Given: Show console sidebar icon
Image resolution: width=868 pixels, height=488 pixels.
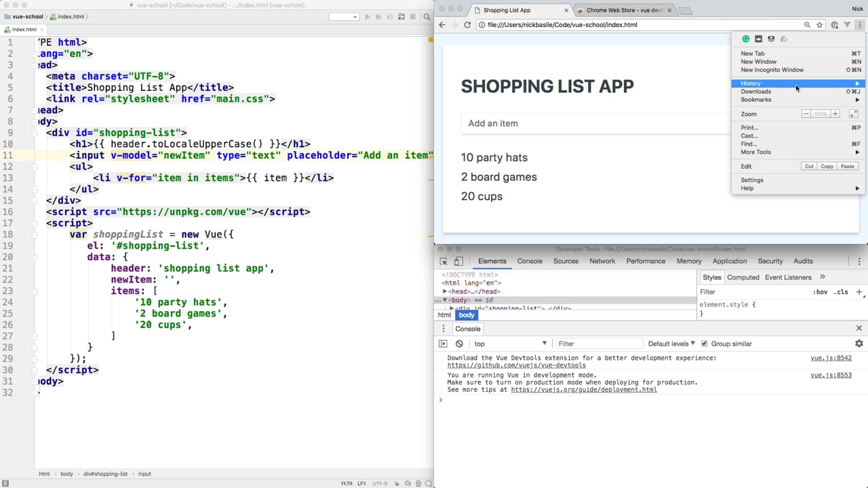Looking at the screenshot, I should (x=443, y=344).
